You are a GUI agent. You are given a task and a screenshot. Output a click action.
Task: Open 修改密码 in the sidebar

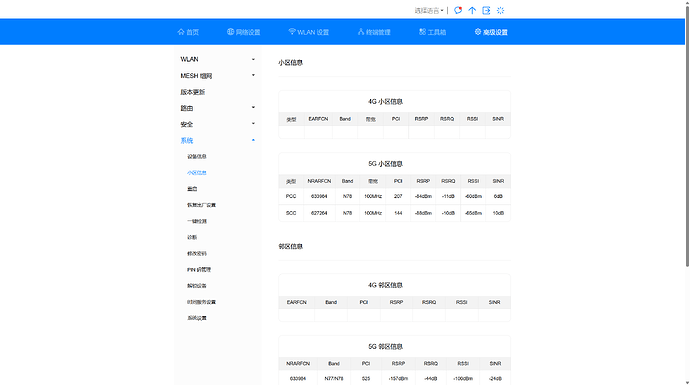(197, 253)
